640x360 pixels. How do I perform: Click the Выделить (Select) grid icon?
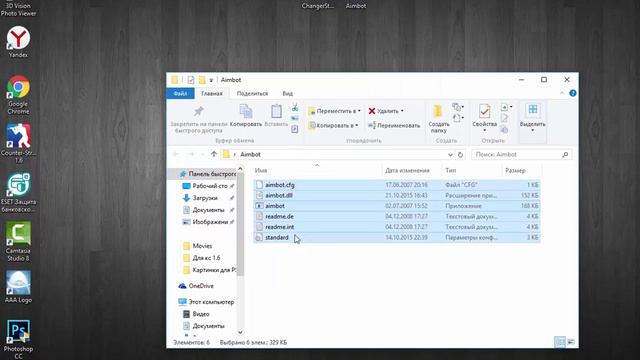(x=533, y=109)
